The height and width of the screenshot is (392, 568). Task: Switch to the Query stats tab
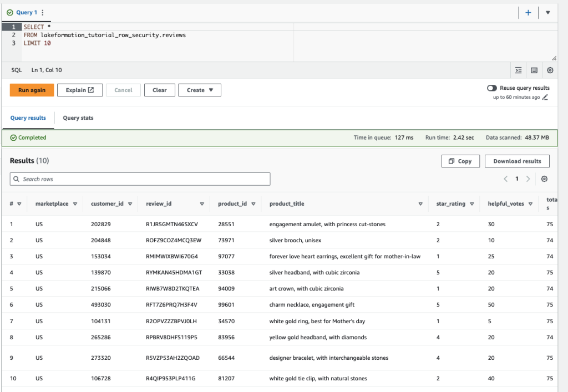point(78,118)
